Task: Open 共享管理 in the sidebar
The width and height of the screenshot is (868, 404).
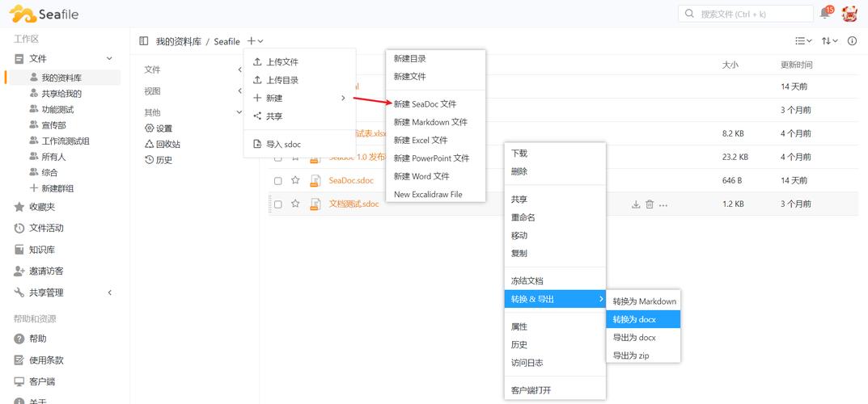Action: [x=46, y=292]
